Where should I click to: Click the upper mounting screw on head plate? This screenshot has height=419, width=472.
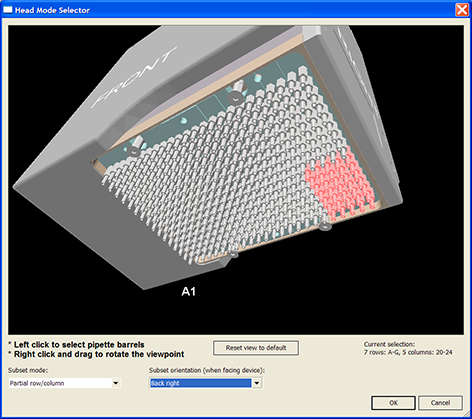pyautogui.click(x=236, y=93)
